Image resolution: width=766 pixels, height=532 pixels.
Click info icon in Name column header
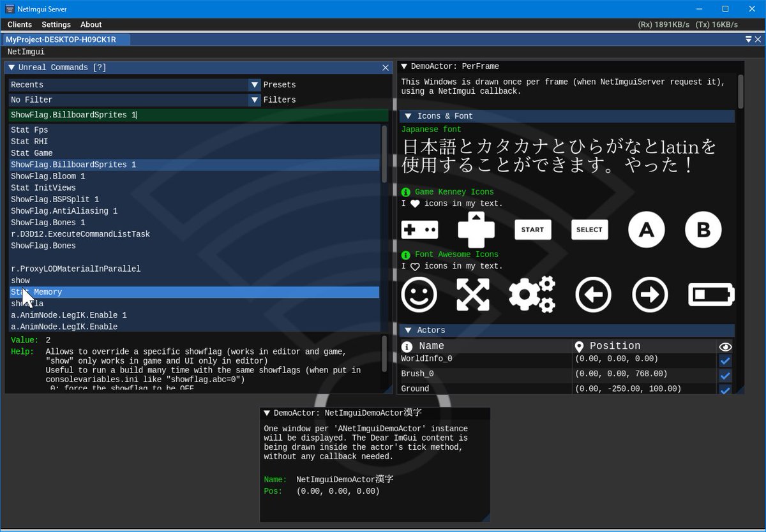(x=407, y=346)
